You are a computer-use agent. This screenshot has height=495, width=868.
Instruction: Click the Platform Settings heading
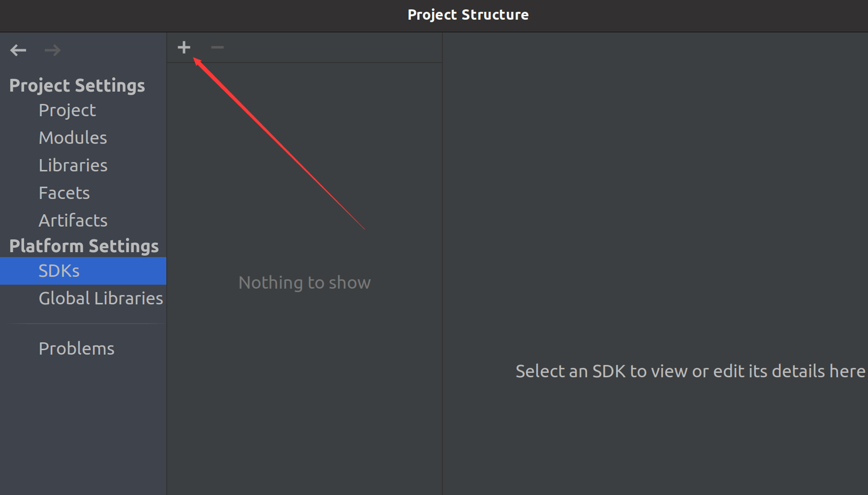[x=84, y=246]
